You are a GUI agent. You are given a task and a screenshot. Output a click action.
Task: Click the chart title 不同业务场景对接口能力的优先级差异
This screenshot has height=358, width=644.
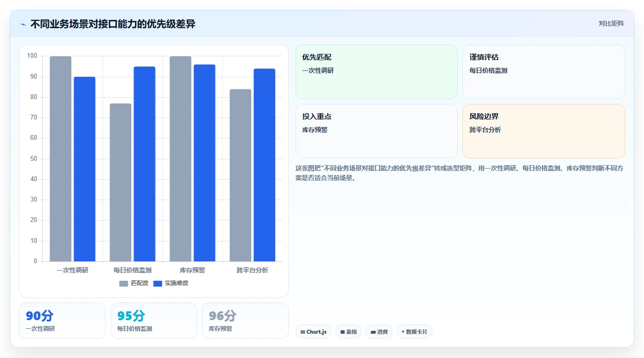pyautogui.click(x=113, y=24)
